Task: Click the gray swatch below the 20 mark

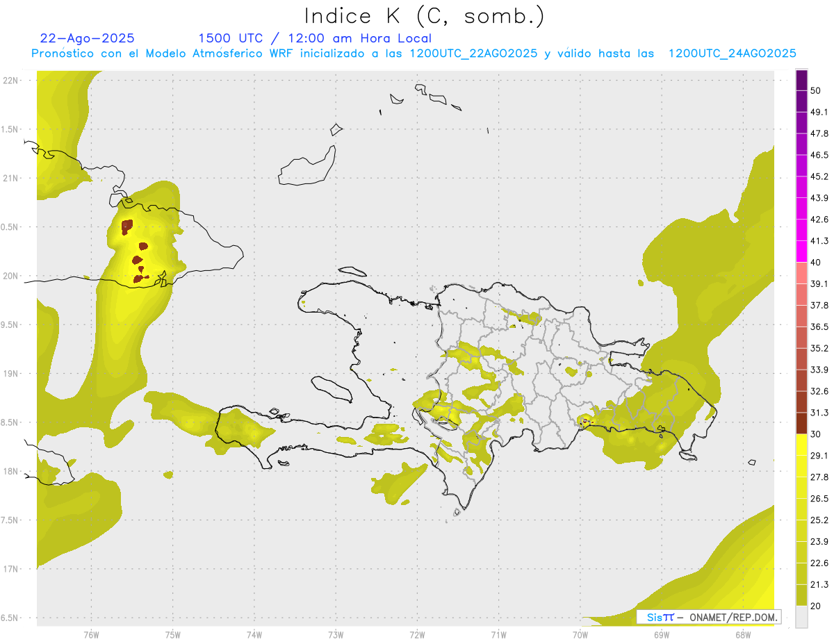Action: (801, 617)
